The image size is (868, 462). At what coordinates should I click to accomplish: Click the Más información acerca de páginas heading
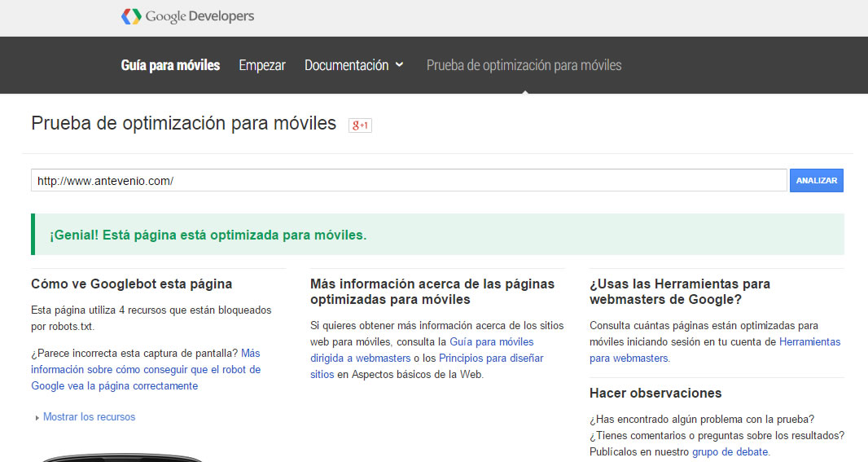[x=432, y=292]
